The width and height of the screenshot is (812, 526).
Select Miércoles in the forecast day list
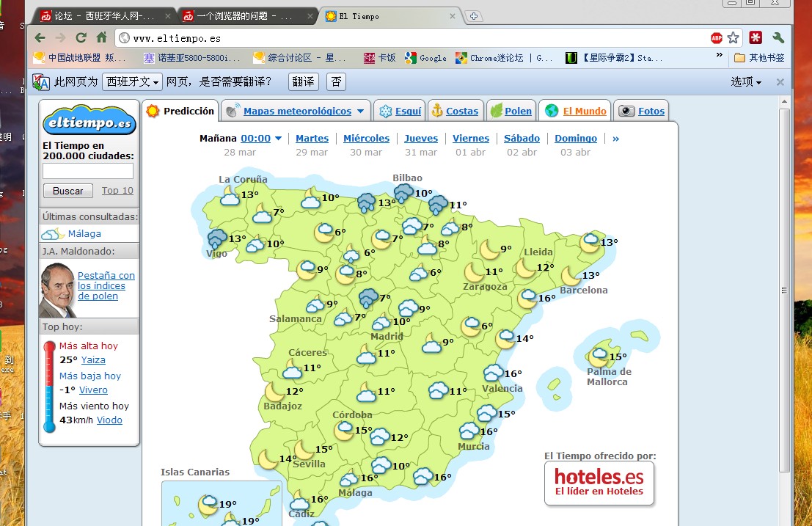[366, 139]
